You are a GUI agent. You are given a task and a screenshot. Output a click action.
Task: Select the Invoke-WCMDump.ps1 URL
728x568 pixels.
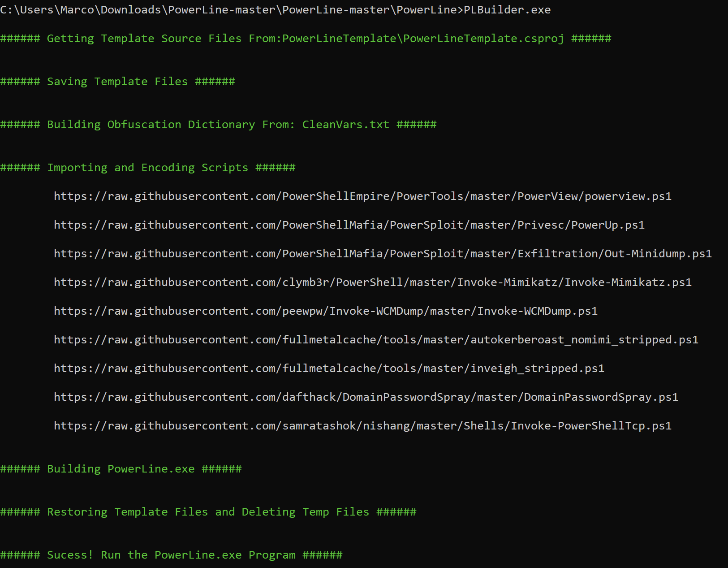pyautogui.click(x=326, y=311)
